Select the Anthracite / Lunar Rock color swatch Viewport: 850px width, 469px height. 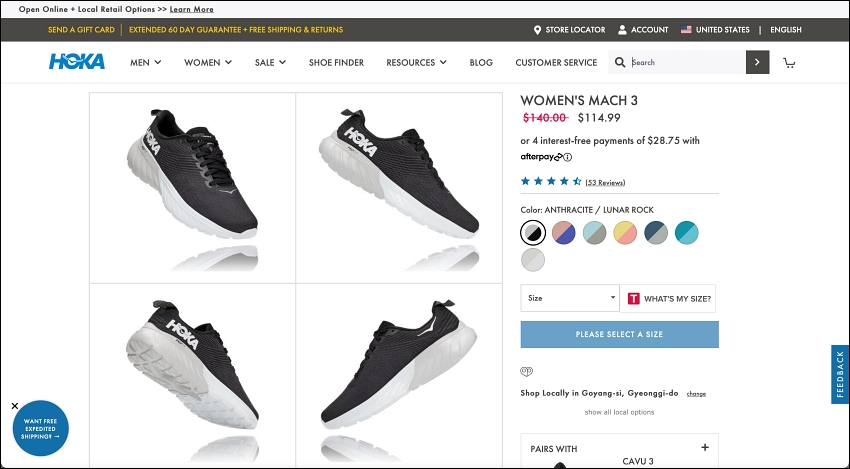533,233
